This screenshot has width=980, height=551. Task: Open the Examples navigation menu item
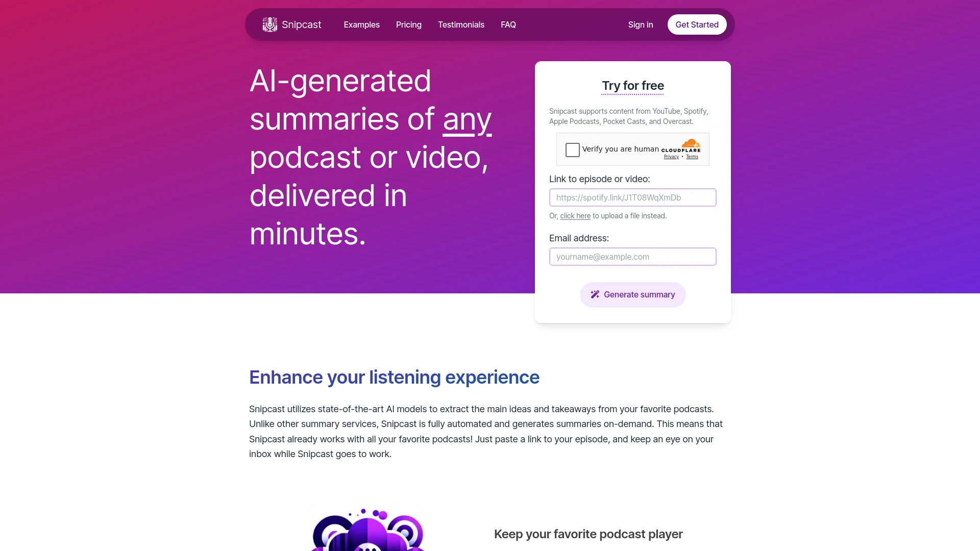pyautogui.click(x=361, y=24)
